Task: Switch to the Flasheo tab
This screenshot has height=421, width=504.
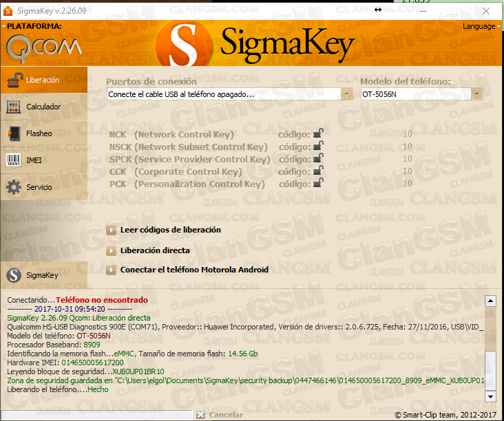Action: point(44,133)
